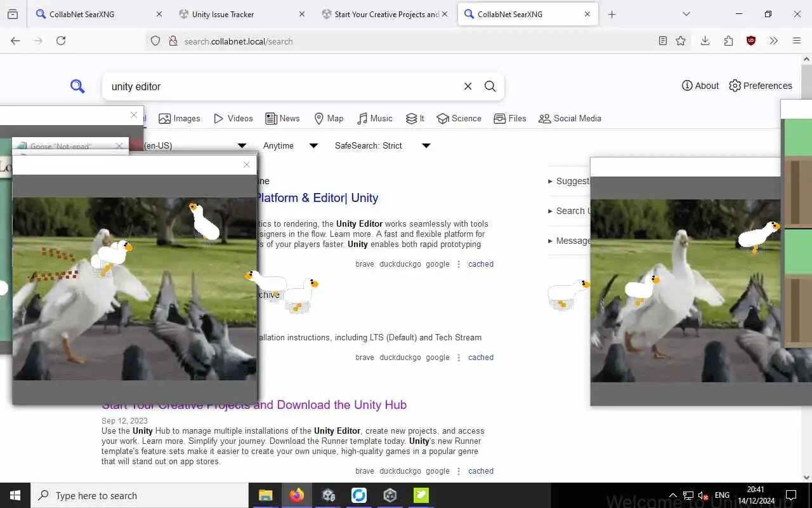Click the SearXNG magnifier logo

tap(77, 86)
